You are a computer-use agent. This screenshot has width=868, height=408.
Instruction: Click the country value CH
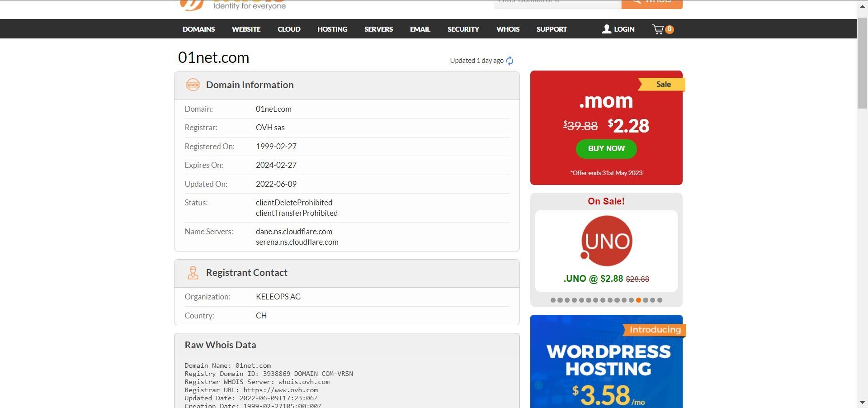(261, 316)
